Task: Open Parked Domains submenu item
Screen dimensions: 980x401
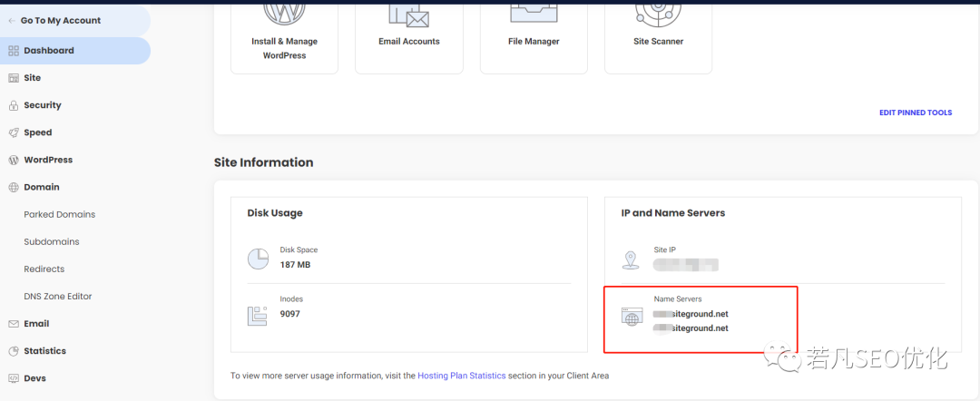Action: click(x=59, y=214)
